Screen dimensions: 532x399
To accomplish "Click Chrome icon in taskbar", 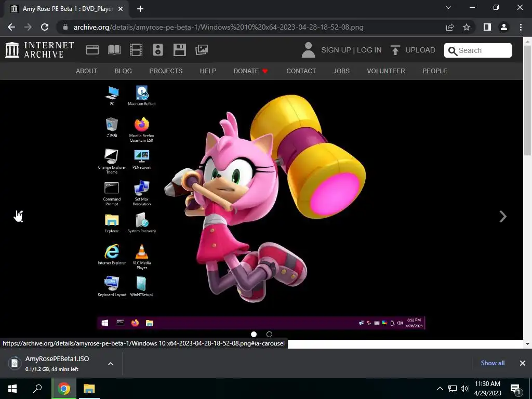I will tap(63, 389).
